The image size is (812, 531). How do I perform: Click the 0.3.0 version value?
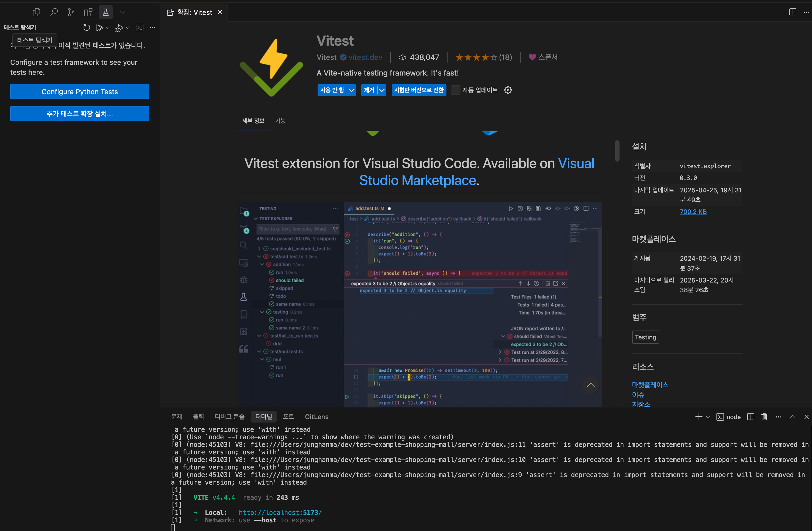tap(688, 178)
